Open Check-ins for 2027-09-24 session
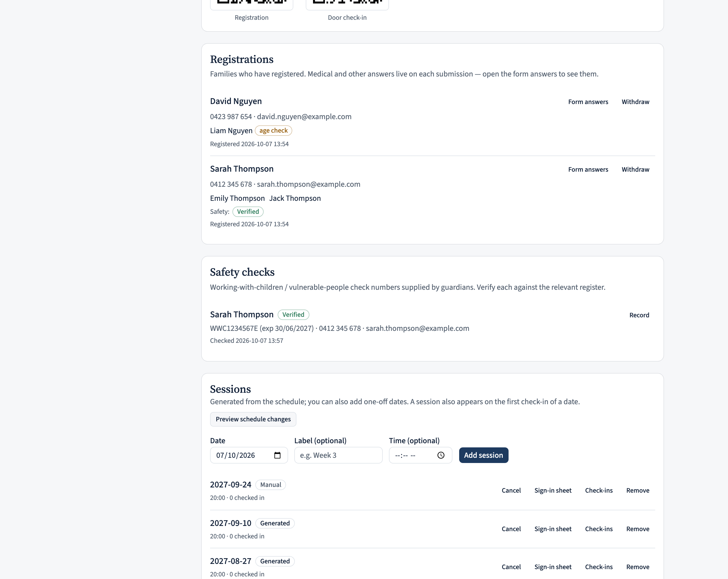The height and width of the screenshot is (579, 728). [x=599, y=490]
